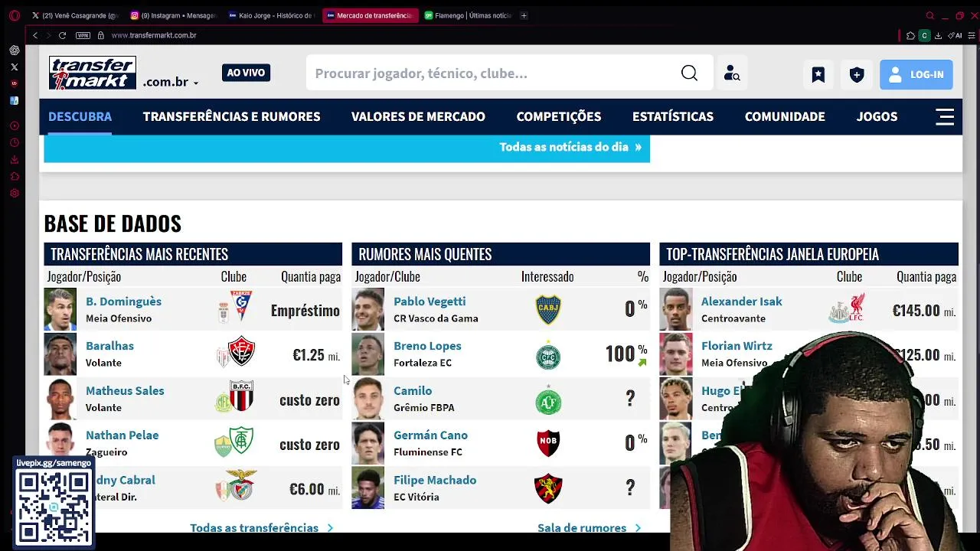Screen dimensions: 980x551
Task: Open COMUNIDADE menu
Action: (x=785, y=116)
